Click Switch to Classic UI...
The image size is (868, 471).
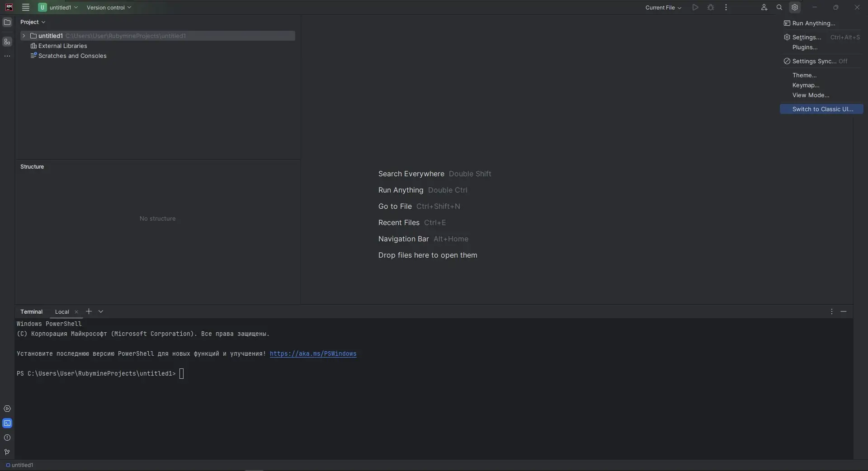coord(821,109)
